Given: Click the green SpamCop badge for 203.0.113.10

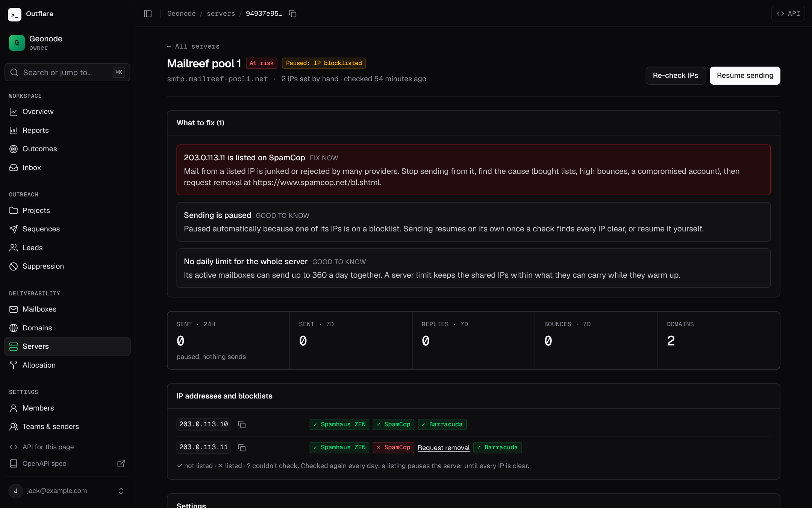Looking at the screenshot, I should (394, 424).
